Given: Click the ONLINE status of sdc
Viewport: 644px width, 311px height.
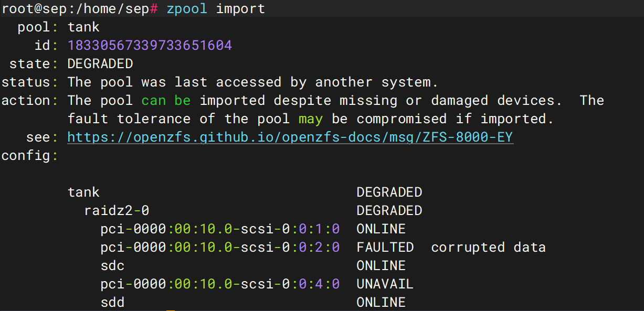Looking at the screenshot, I should 381,266.
